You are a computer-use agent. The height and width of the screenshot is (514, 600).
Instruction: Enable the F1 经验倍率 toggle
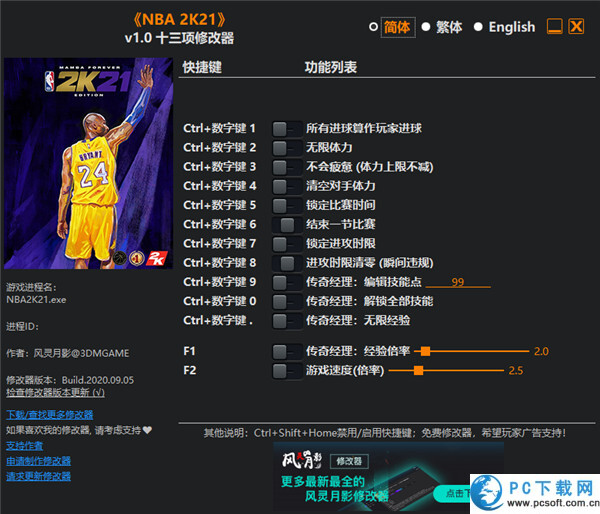point(287,351)
